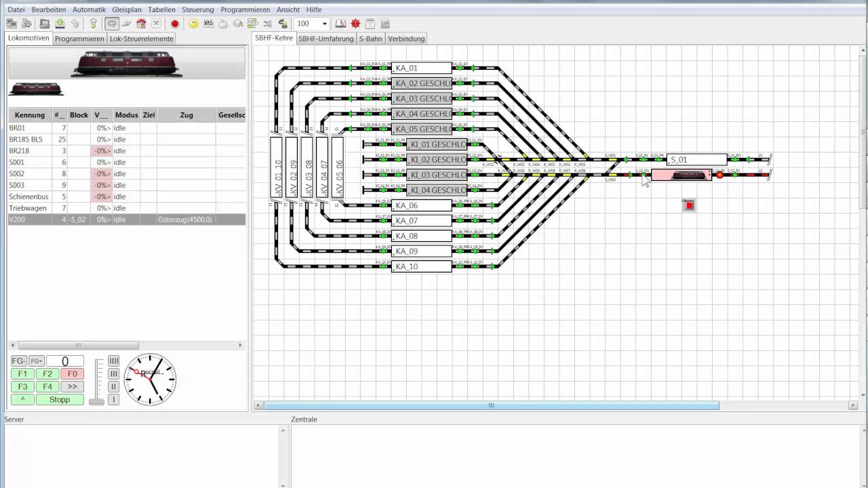The height and width of the screenshot is (488, 868).
Task: Set speed step II button
Action: [114, 386]
